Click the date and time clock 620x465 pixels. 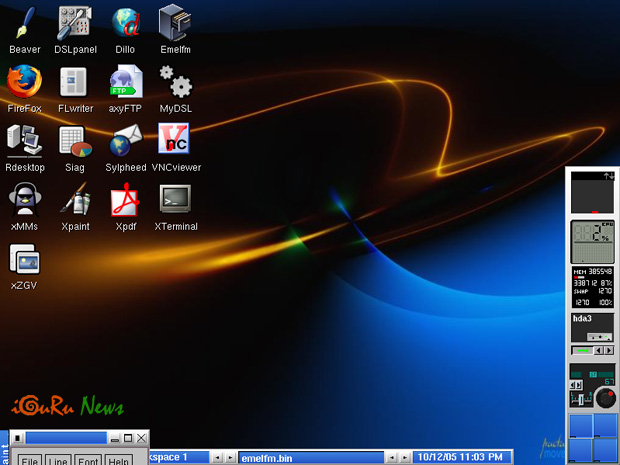460,457
